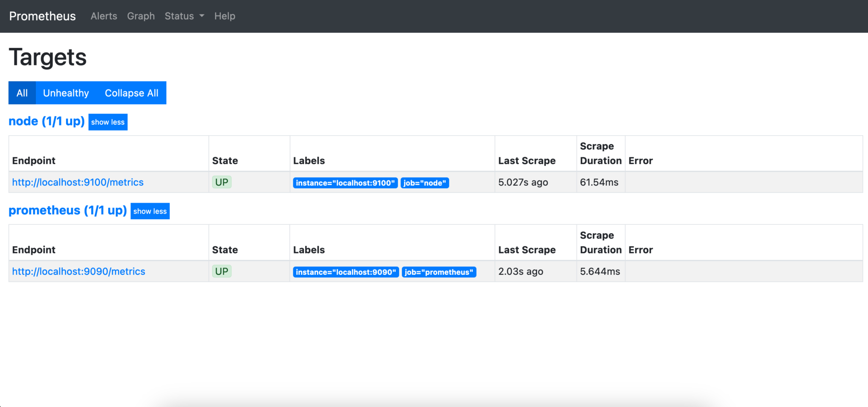
Task: Click the job="node" label badge
Action: pos(425,183)
